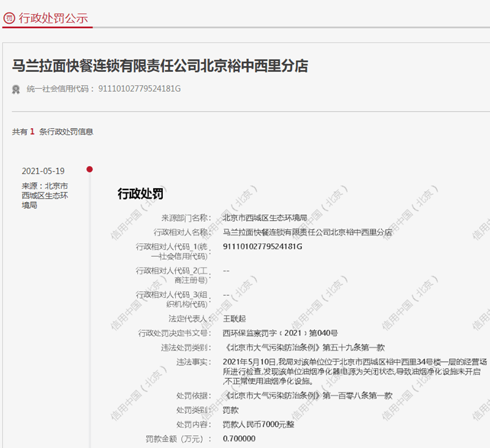
Task: Select the fine amount 0.700000
Action: [x=239, y=439]
